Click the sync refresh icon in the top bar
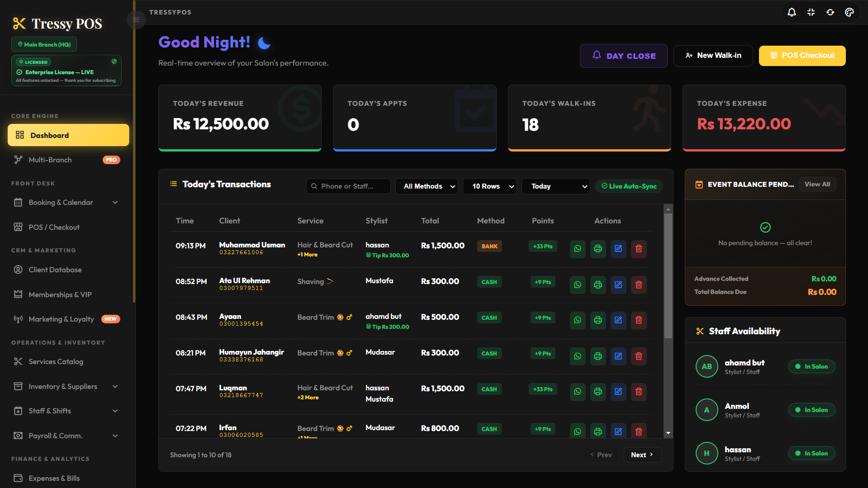This screenshot has height=488, width=868. pyautogui.click(x=830, y=12)
